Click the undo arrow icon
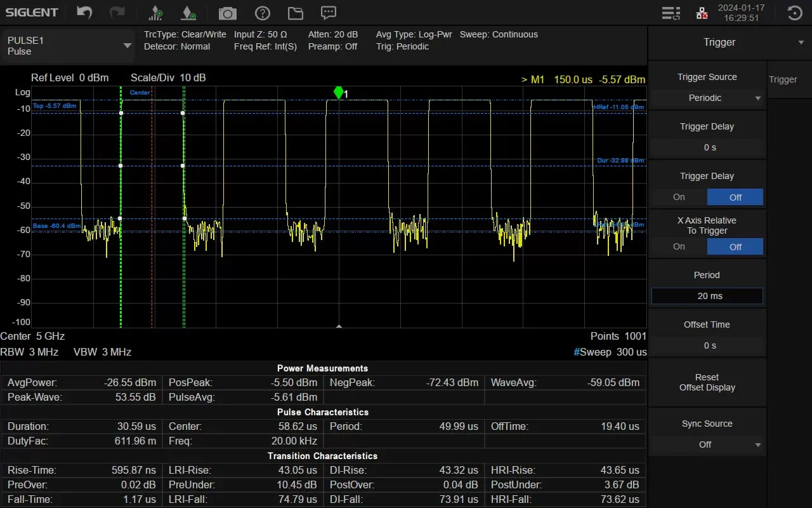The image size is (812, 508). pos(84,13)
